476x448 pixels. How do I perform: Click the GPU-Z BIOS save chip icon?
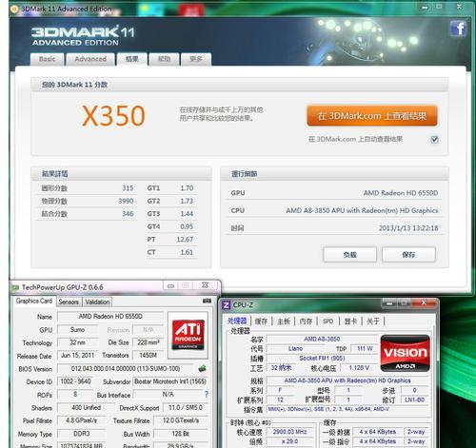(x=202, y=368)
